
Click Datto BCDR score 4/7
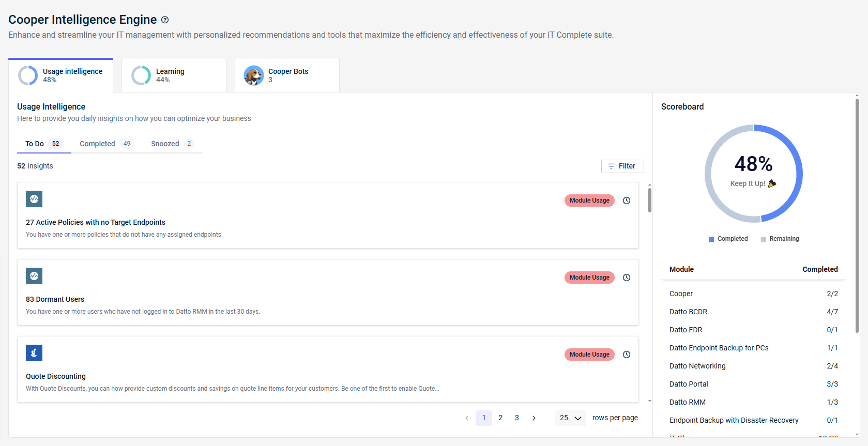[x=832, y=312]
